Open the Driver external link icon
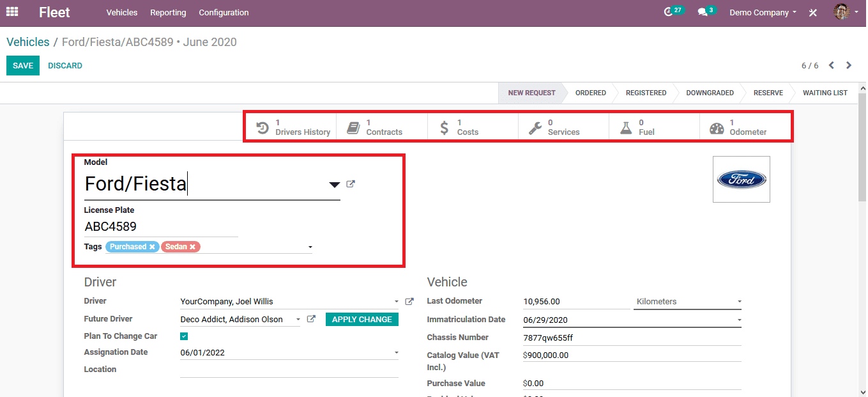This screenshot has height=397, width=868. pyautogui.click(x=409, y=302)
